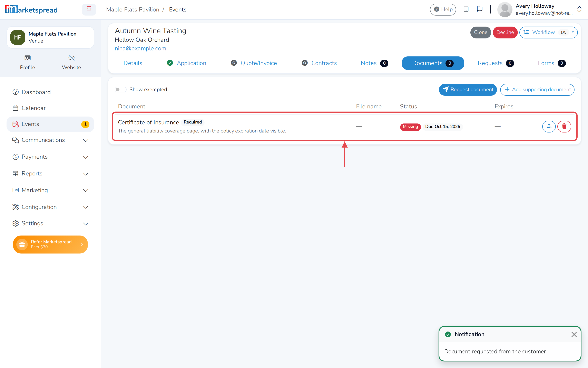Switch to the Quote/Invoice tab
Viewport: 588px width, 368px height.
click(254, 63)
